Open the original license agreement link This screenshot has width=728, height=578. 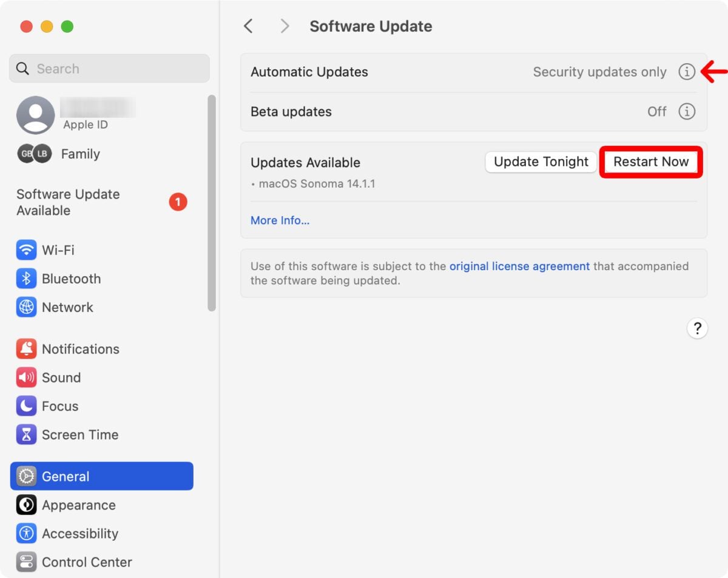[x=519, y=266]
